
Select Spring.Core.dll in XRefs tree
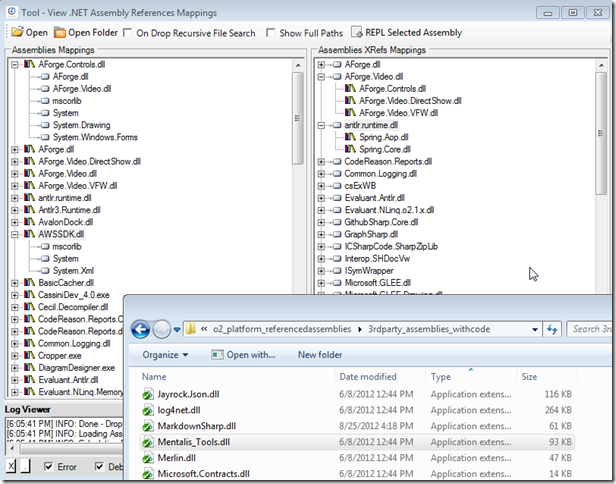(383, 149)
